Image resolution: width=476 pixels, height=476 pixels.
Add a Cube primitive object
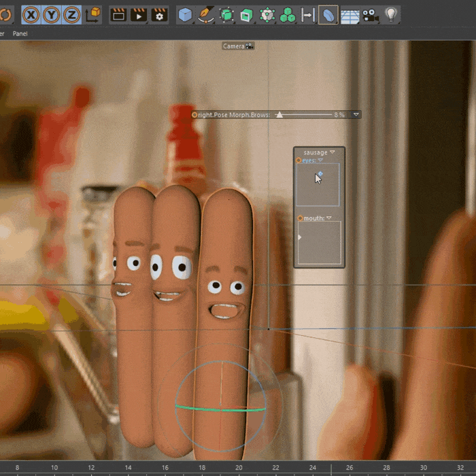(x=185, y=14)
